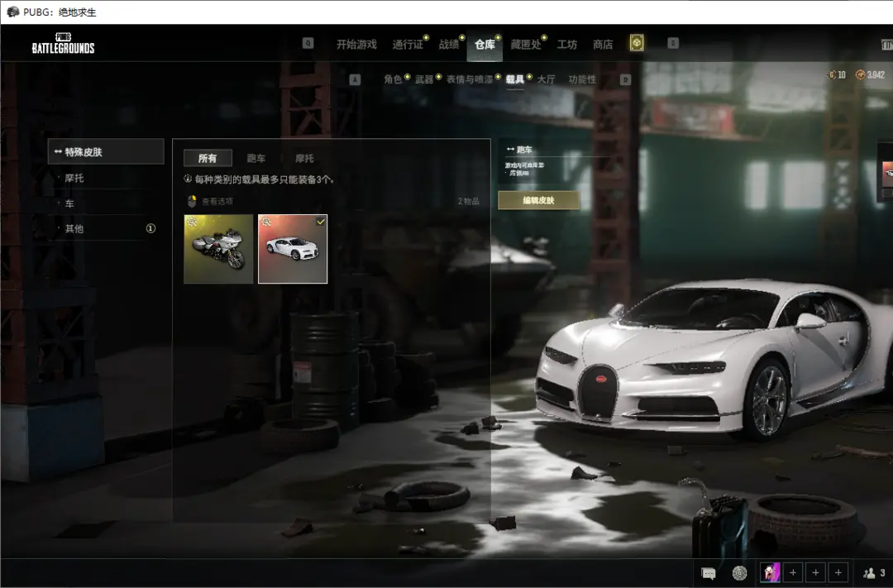Click the BP balance showing 3,942
The image size is (893, 588).
coord(870,74)
